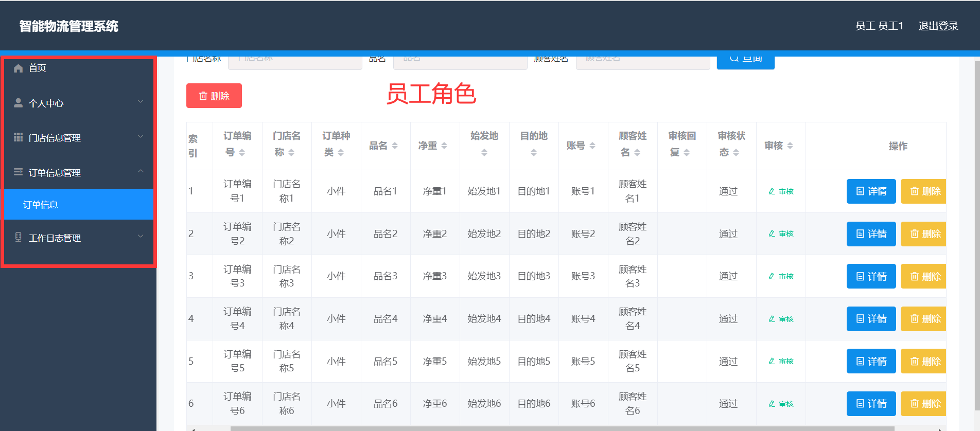Click 审核 link in row 5
This screenshot has height=431, width=980.
pyautogui.click(x=781, y=361)
